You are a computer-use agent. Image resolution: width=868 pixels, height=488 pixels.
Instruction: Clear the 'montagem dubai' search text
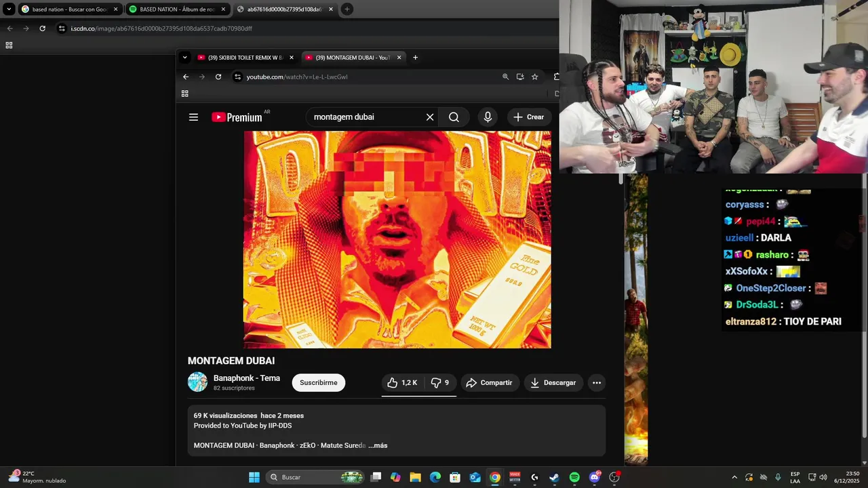click(x=430, y=117)
